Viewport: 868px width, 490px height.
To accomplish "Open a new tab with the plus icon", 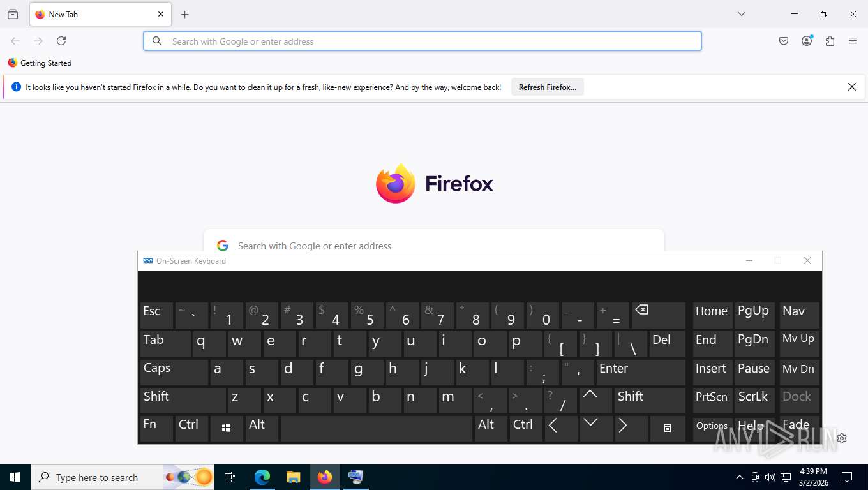I will 185,14.
